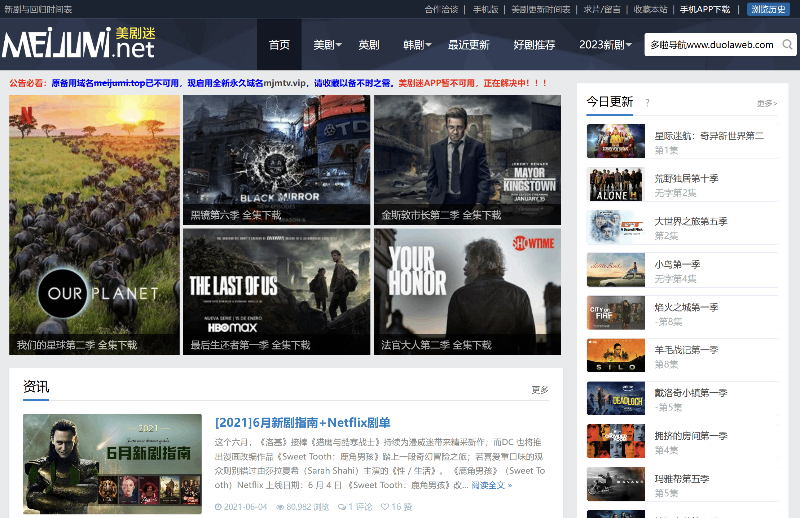Open Mayor of Kingstown poster

467,160
